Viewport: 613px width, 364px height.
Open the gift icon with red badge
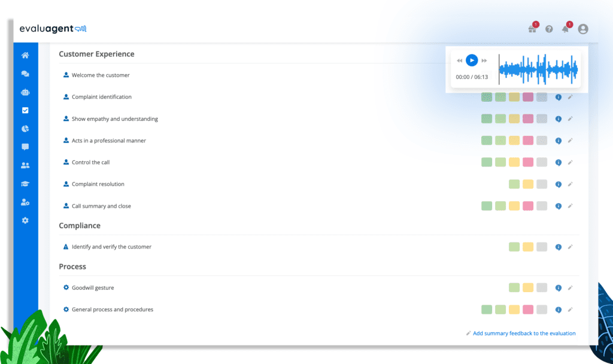click(x=532, y=28)
